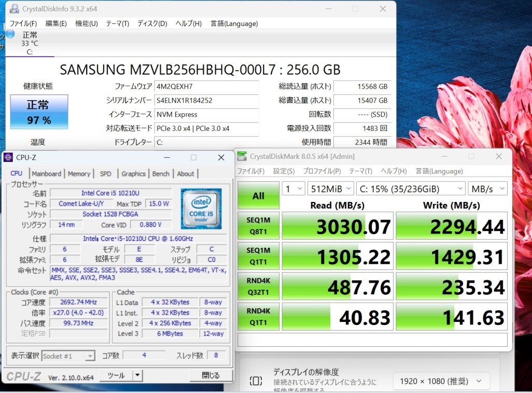Click the power-on count value 1483 回
The height and width of the screenshot is (393, 532).
[361, 128]
